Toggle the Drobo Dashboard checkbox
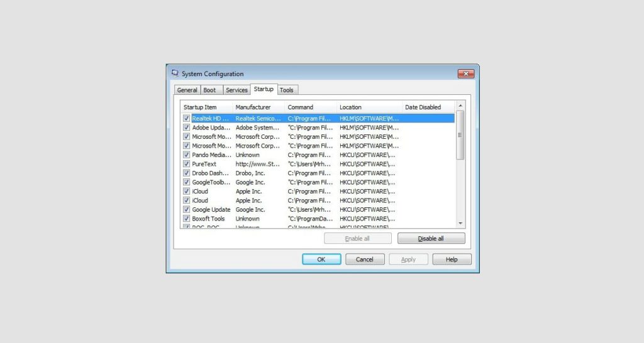644x343 pixels. click(186, 173)
